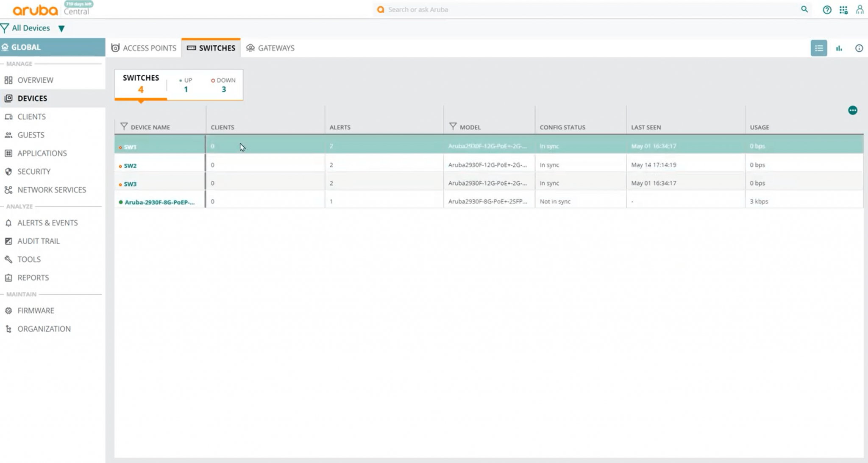
Task: Open the apps grid icon
Action: (x=843, y=10)
